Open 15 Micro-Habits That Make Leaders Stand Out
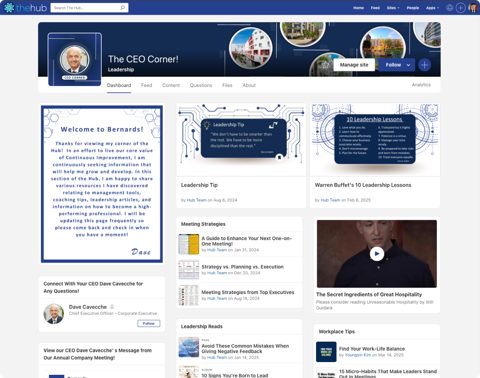 pos(388,374)
